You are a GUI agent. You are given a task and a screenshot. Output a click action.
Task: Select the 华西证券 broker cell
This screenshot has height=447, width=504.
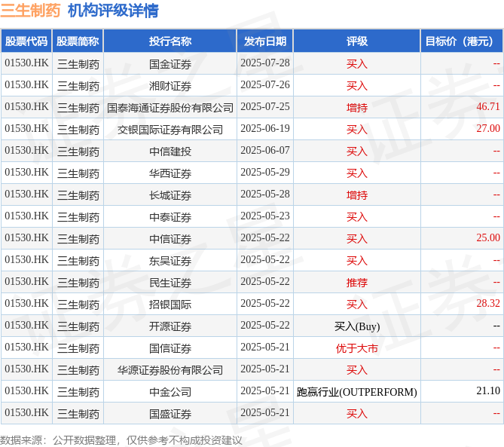pyautogui.click(x=170, y=173)
